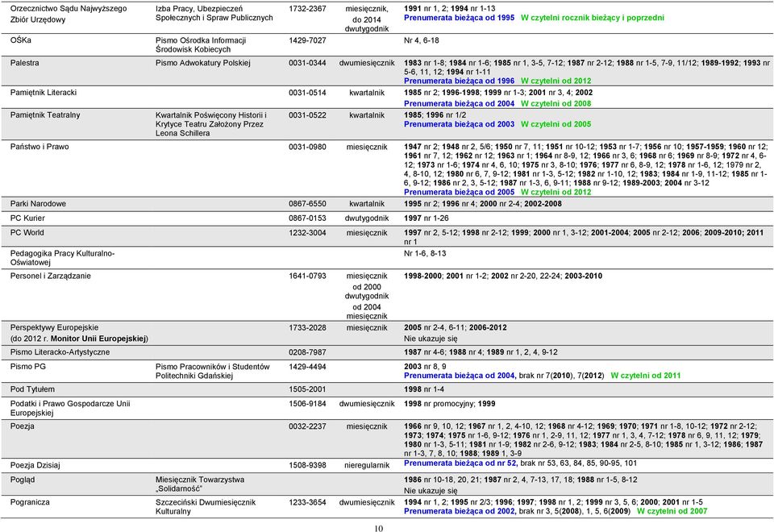Select 'PC Kurier' title
Screen dimensions: 774x532
27,218
